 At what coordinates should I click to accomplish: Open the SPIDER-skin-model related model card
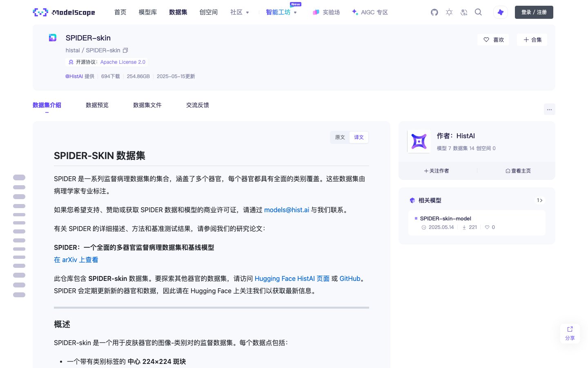click(477, 223)
